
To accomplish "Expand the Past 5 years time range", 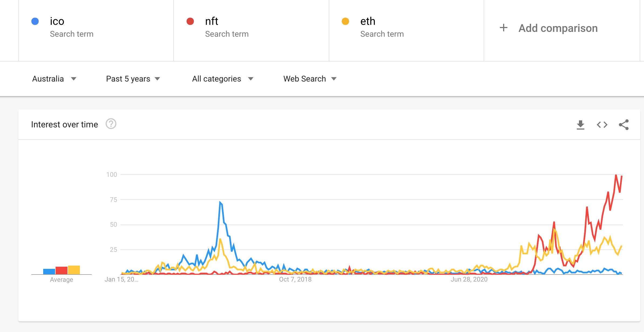I will tap(133, 79).
